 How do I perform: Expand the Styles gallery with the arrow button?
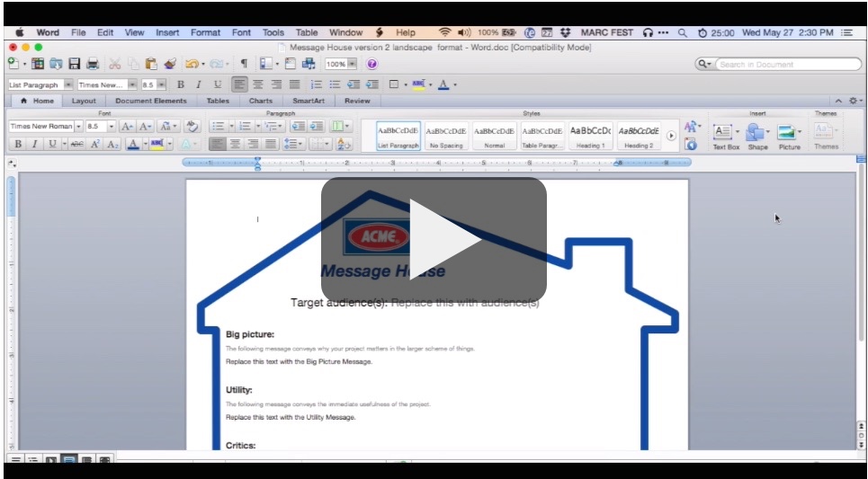click(671, 136)
